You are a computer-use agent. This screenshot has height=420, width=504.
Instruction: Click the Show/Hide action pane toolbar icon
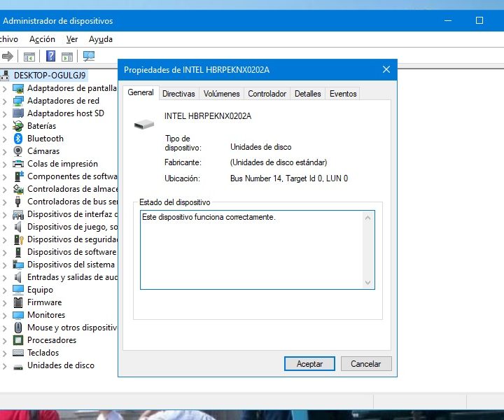[x=67, y=57]
